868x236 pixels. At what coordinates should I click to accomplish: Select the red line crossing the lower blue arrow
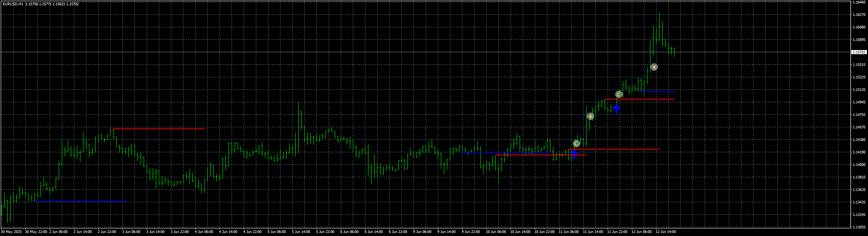(541, 155)
